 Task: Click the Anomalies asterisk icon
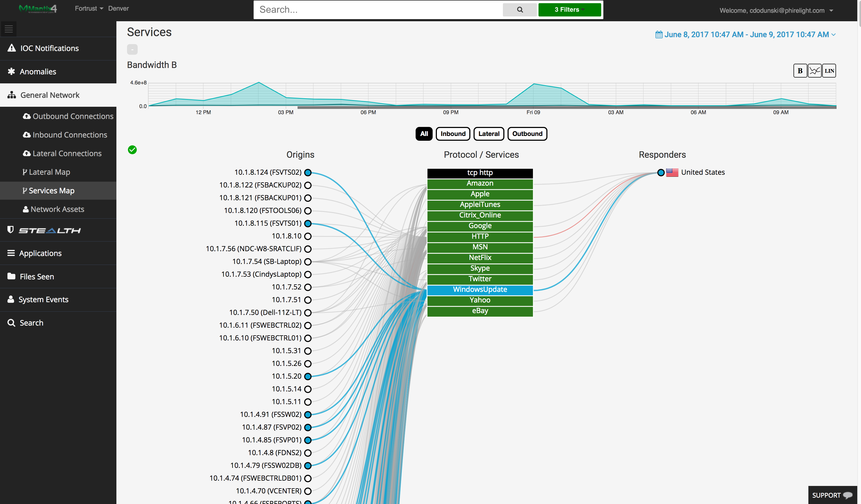click(11, 71)
